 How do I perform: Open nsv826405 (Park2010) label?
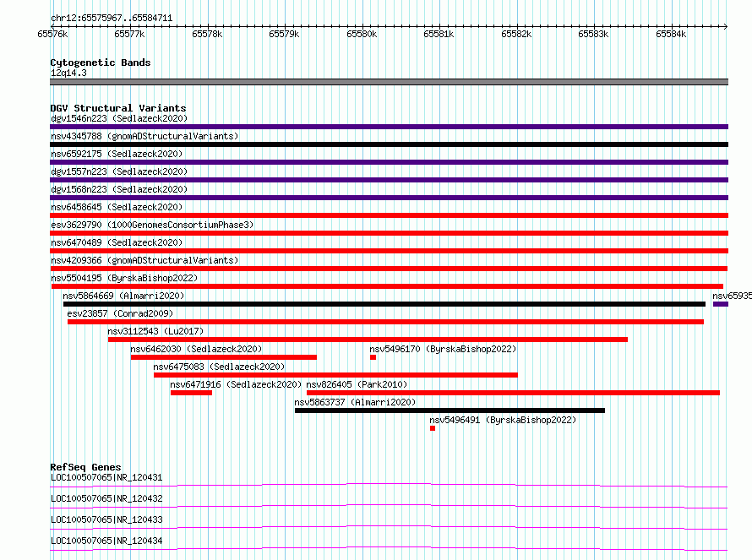[357, 384]
